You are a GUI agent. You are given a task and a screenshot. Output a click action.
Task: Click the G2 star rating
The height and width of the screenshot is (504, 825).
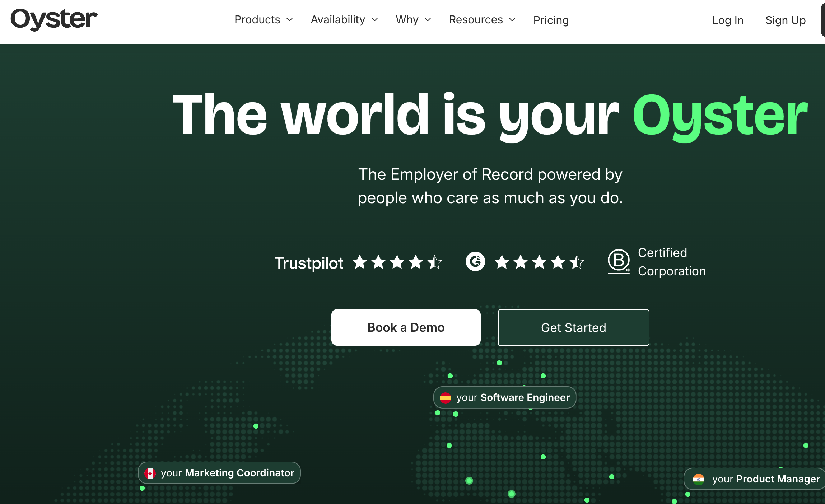(x=539, y=262)
